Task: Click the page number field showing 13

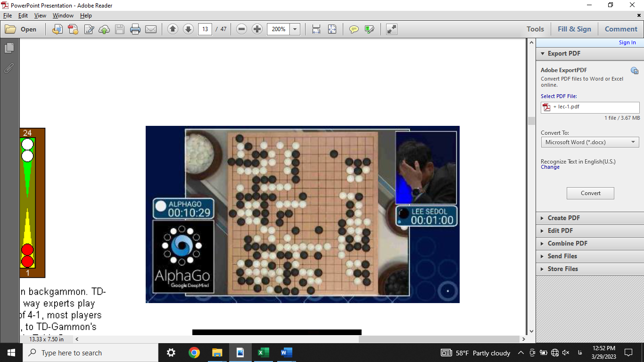Action: pyautogui.click(x=205, y=29)
